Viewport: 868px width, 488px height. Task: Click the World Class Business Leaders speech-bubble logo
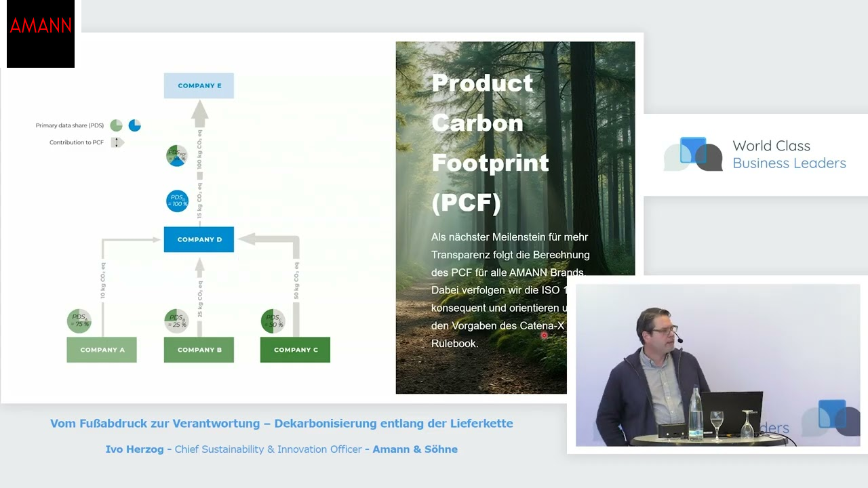(x=693, y=155)
